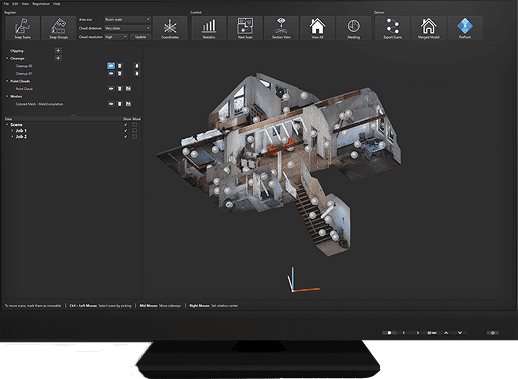Enable the Move checkbox for Job 2

tap(135, 137)
